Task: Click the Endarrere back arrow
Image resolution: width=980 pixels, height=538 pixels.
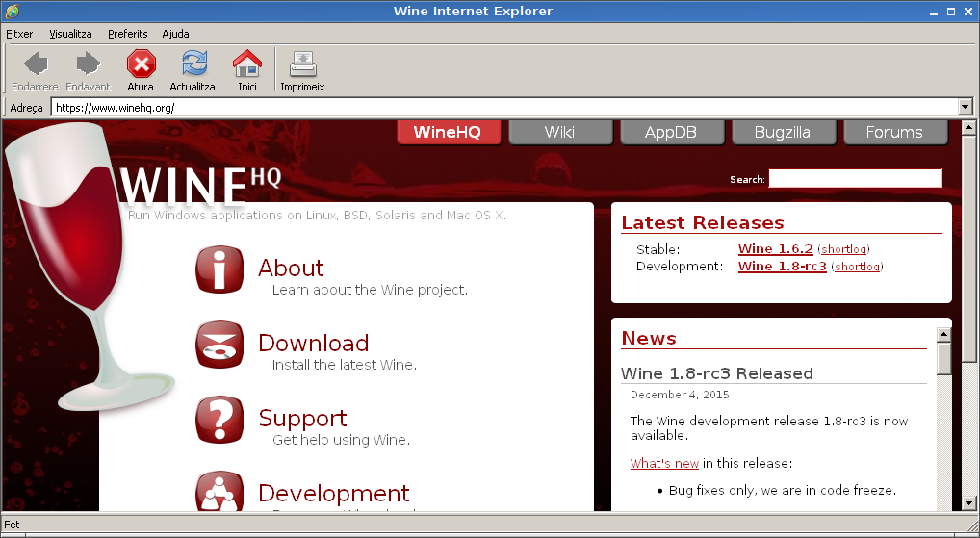Action: coord(35,64)
